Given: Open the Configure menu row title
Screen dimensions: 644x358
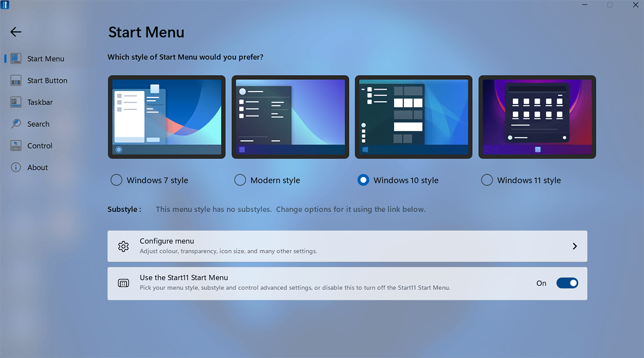Looking at the screenshot, I should click(167, 241).
